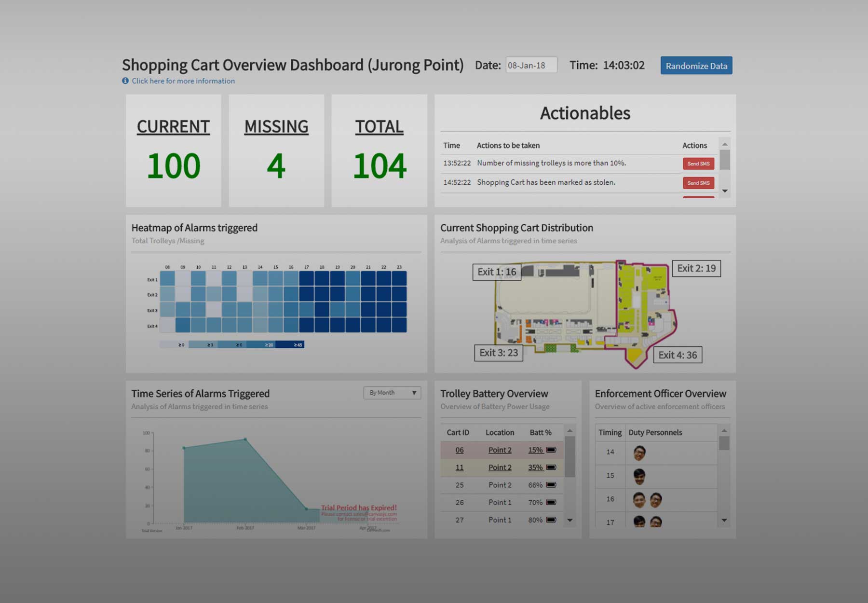
Task: Click the MISSING 4 card
Action: coord(276,151)
